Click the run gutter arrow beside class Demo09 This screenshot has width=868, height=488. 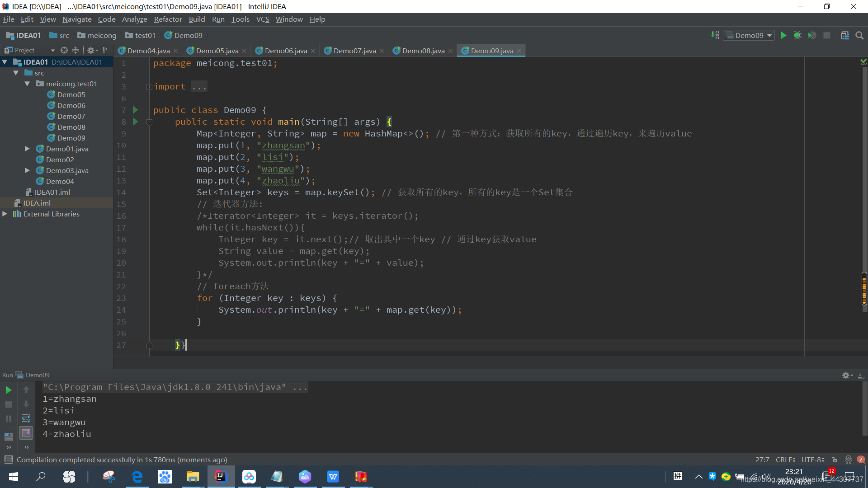tap(135, 110)
